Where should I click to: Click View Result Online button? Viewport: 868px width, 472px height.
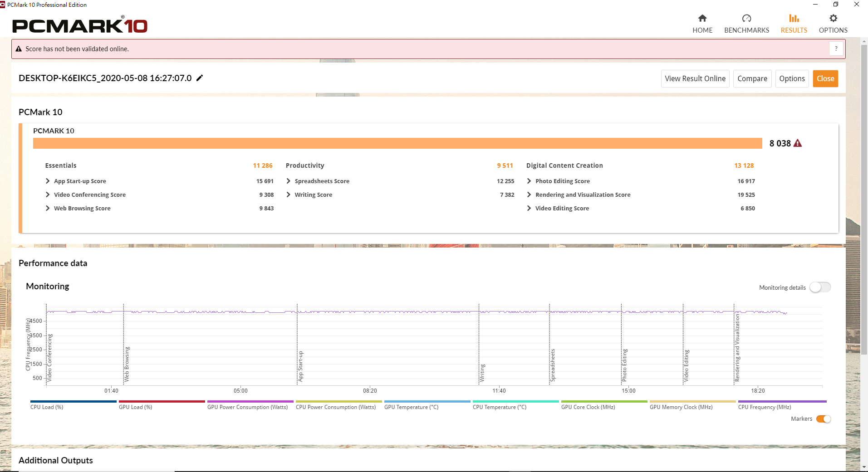click(x=695, y=78)
